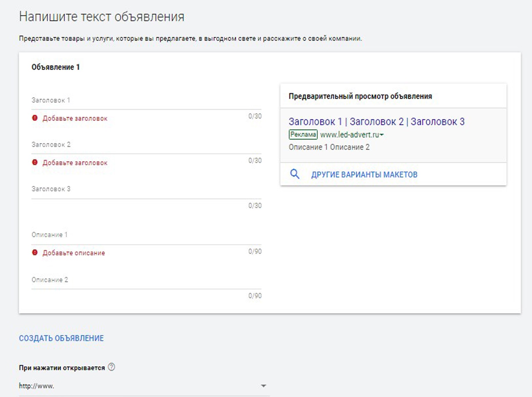Click the error icon under Заголовок 2
The image size is (532, 397).
(x=35, y=162)
